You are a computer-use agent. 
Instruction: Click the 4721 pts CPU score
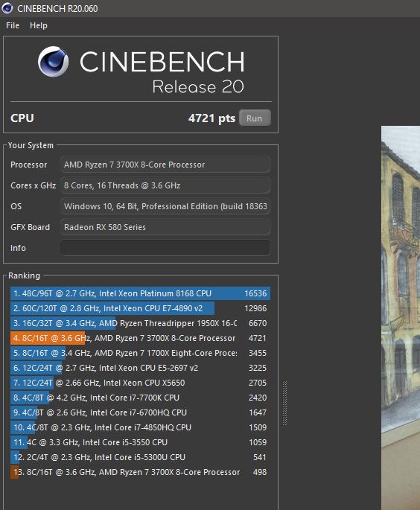click(211, 118)
